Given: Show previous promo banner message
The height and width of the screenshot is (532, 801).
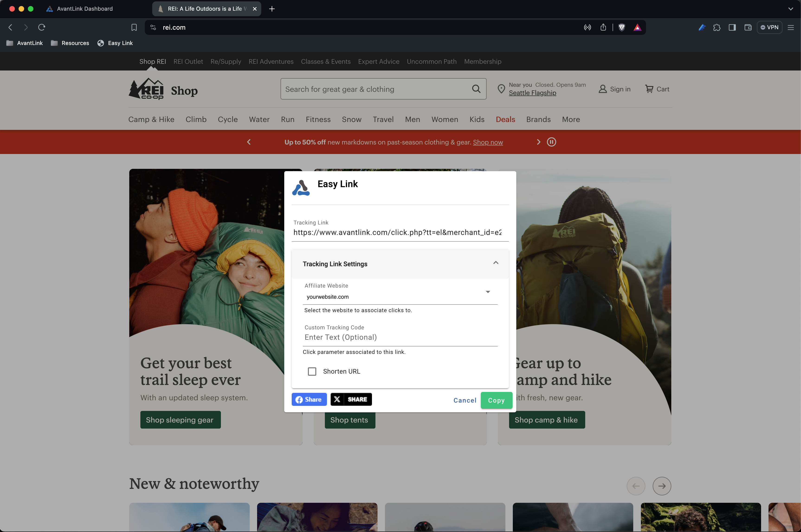Looking at the screenshot, I should (249, 142).
